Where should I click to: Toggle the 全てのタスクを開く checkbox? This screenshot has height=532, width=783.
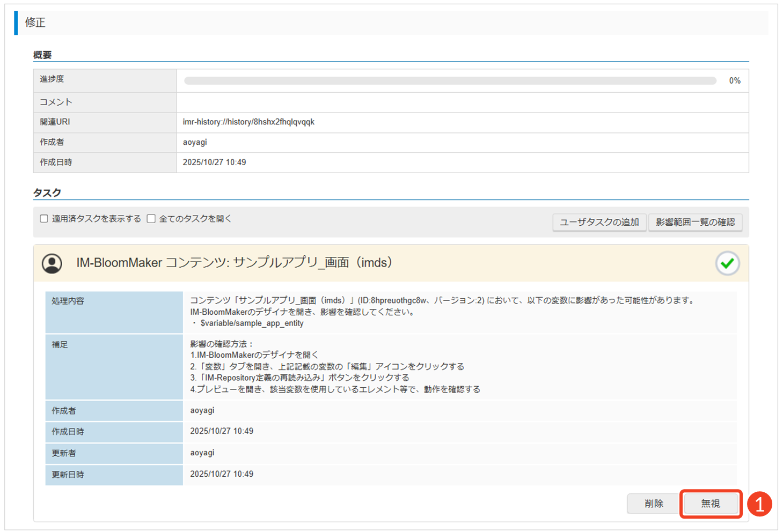coord(151,219)
